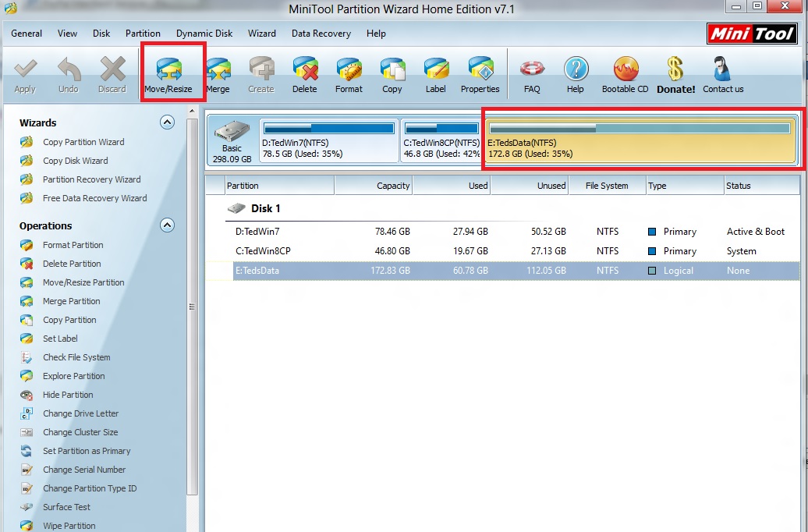Click Set Partition as Primary
Viewport: 808px width, 532px height.
pyautogui.click(x=87, y=451)
